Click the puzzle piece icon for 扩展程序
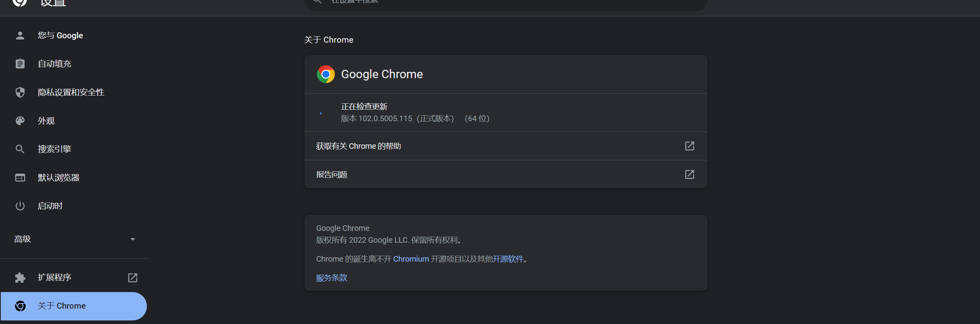The width and height of the screenshot is (980, 324). click(x=20, y=278)
